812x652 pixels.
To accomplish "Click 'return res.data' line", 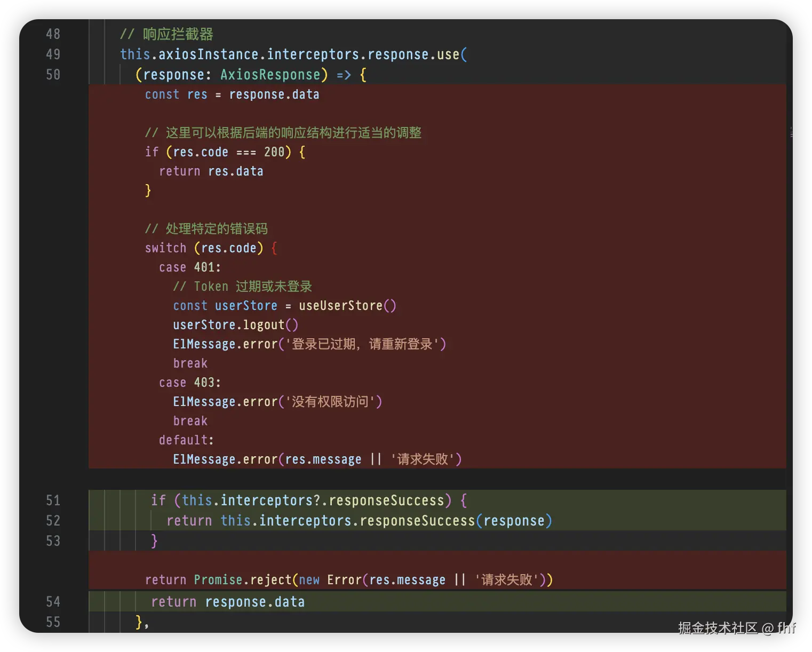I will (x=211, y=171).
